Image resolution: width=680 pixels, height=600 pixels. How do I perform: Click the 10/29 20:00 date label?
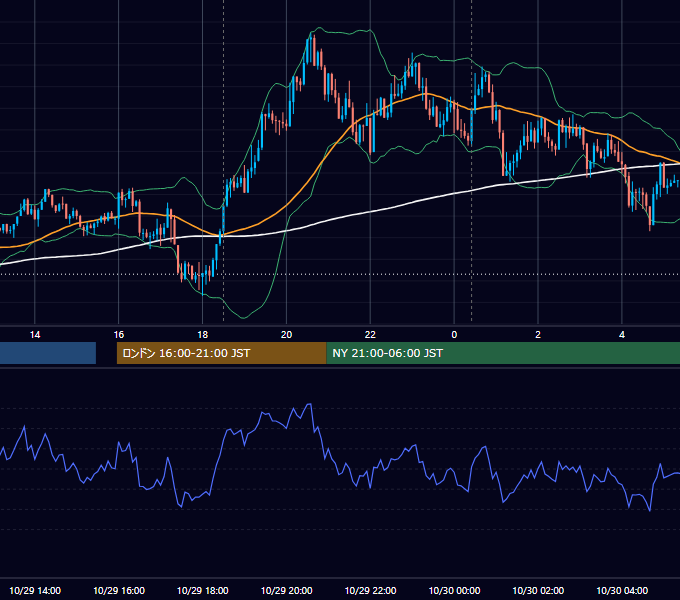[x=286, y=590]
